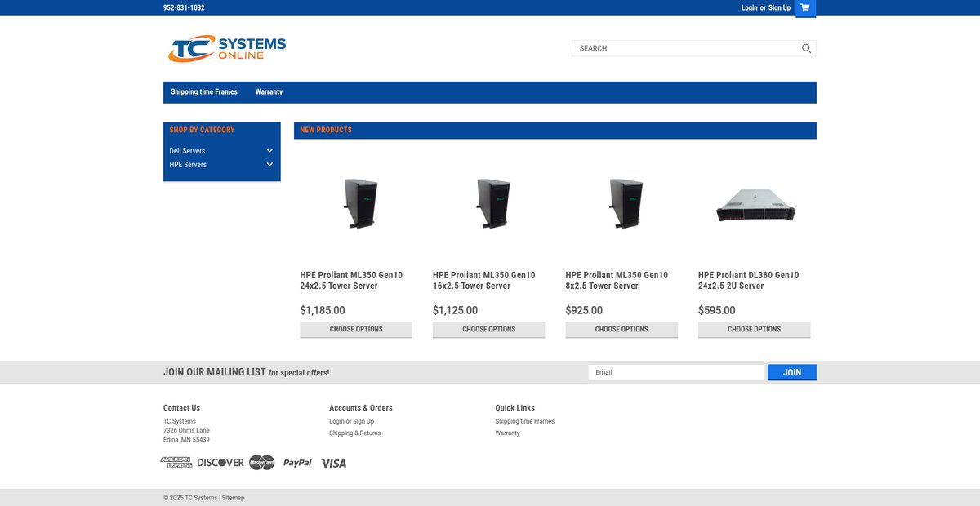This screenshot has width=980, height=506.
Task: Open HPE Servers category
Action: pyautogui.click(x=188, y=165)
